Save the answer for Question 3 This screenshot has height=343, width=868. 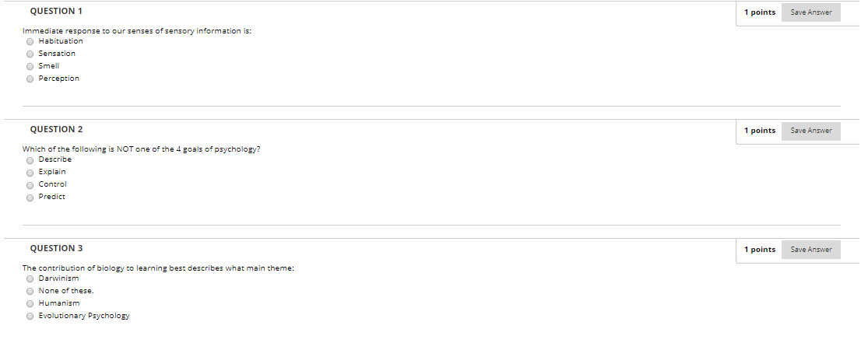(811, 250)
